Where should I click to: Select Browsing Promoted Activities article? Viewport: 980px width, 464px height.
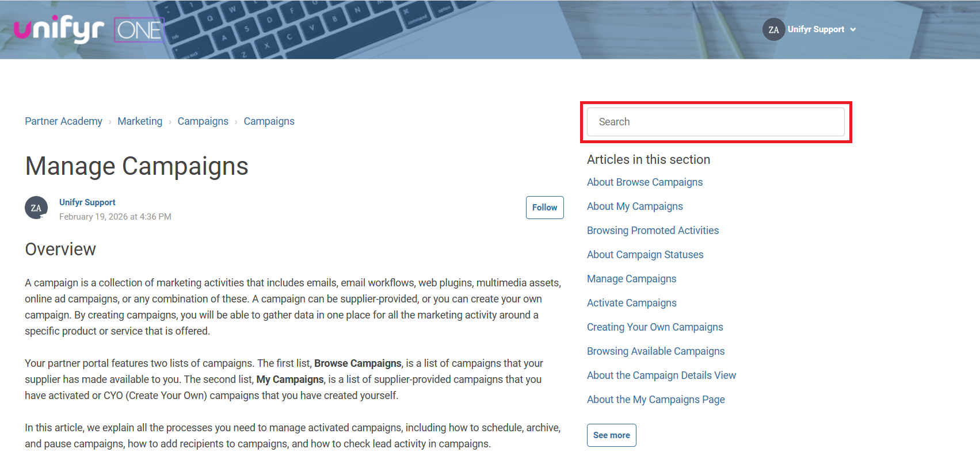pos(653,231)
